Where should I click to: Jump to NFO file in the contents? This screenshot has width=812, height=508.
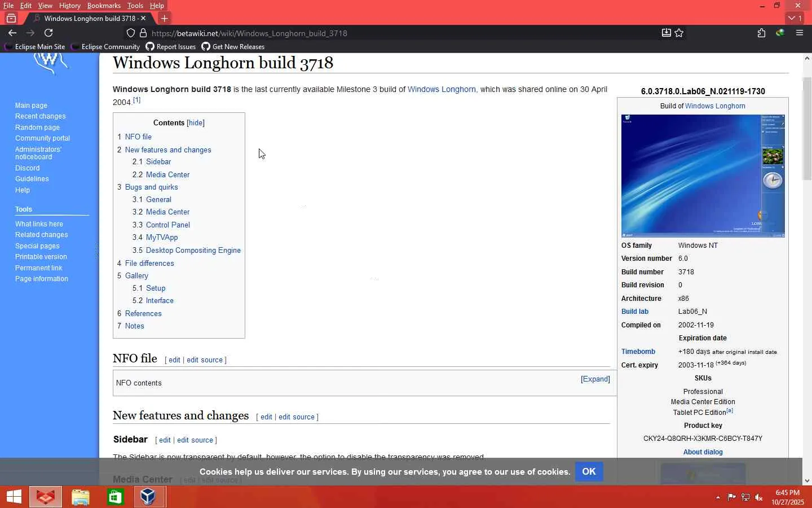[138, 137]
